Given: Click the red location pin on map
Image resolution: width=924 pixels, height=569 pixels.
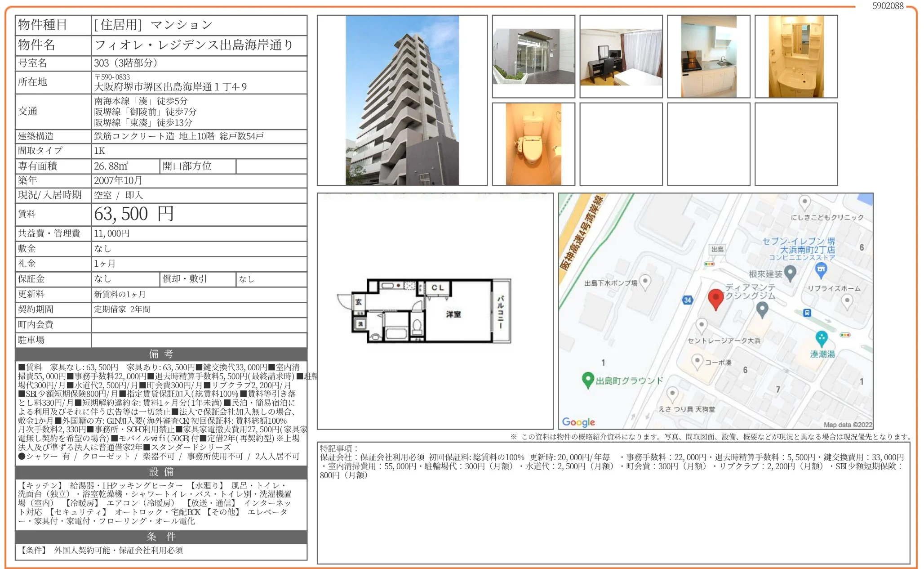Looking at the screenshot, I should [715, 297].
